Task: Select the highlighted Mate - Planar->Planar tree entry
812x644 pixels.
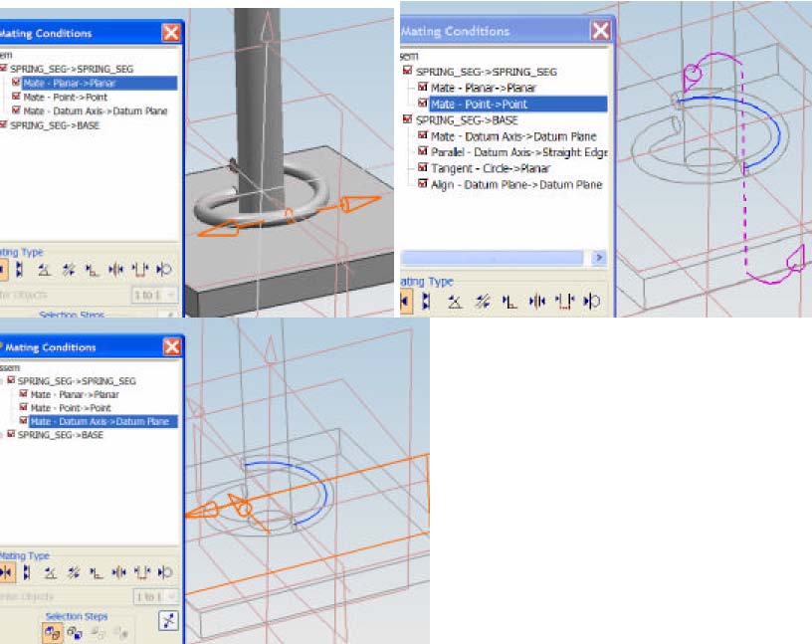Action: pyautogui.click(x=69, y=83)
